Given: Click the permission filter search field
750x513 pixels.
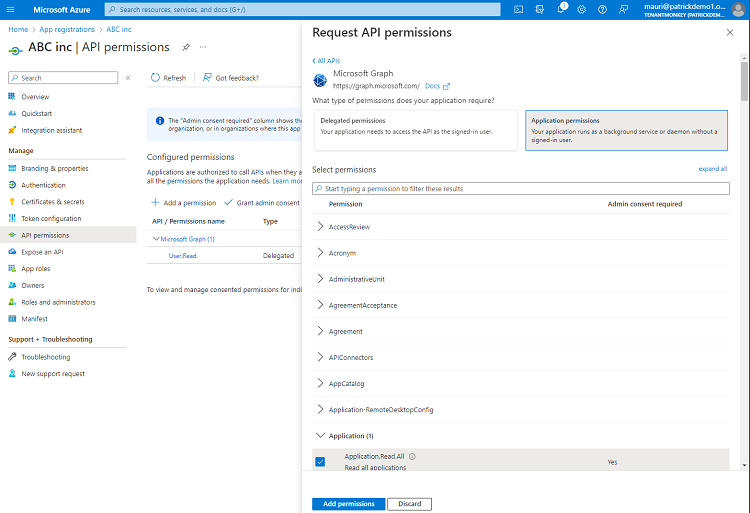Looking at the screenshot, I should [520, 188].
